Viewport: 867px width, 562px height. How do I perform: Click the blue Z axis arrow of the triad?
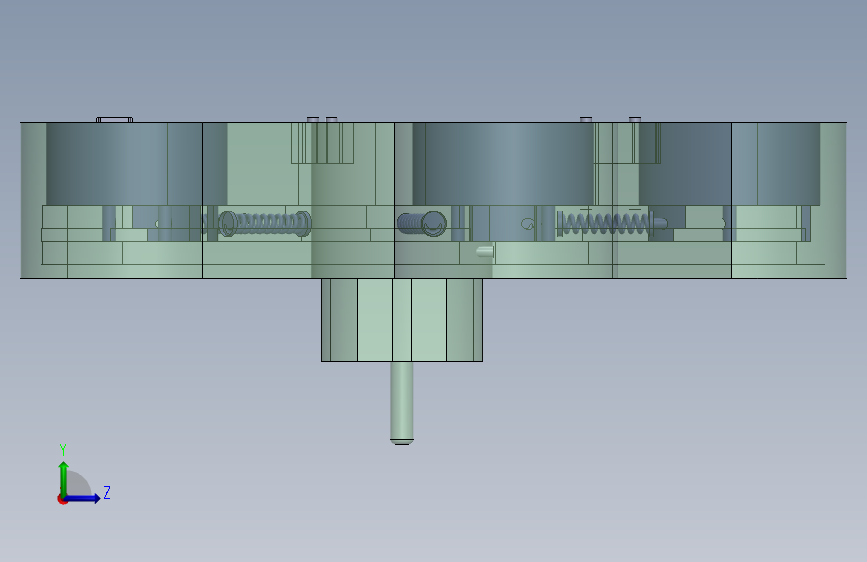click(83, 498)
